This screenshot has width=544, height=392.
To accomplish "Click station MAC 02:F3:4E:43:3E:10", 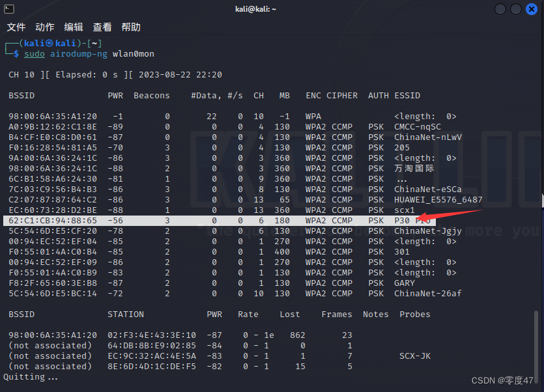I will 152,335.
